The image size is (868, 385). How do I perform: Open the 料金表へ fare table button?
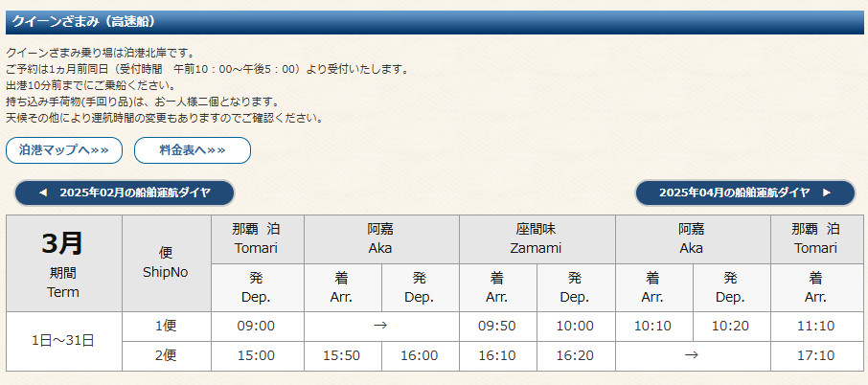[x=193, y=150]
